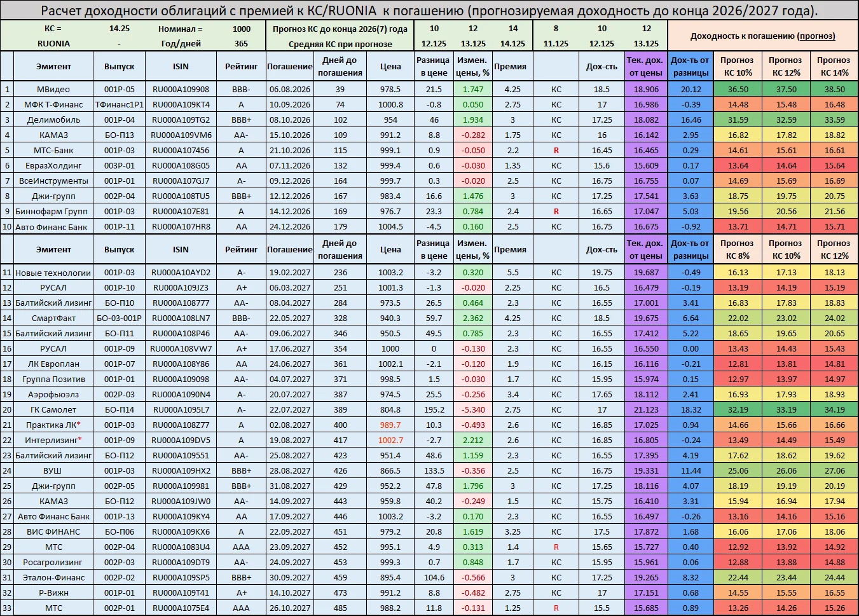
Task: Select the issuer cell 'СмартФакт'
Action: (x=54, y=318)
